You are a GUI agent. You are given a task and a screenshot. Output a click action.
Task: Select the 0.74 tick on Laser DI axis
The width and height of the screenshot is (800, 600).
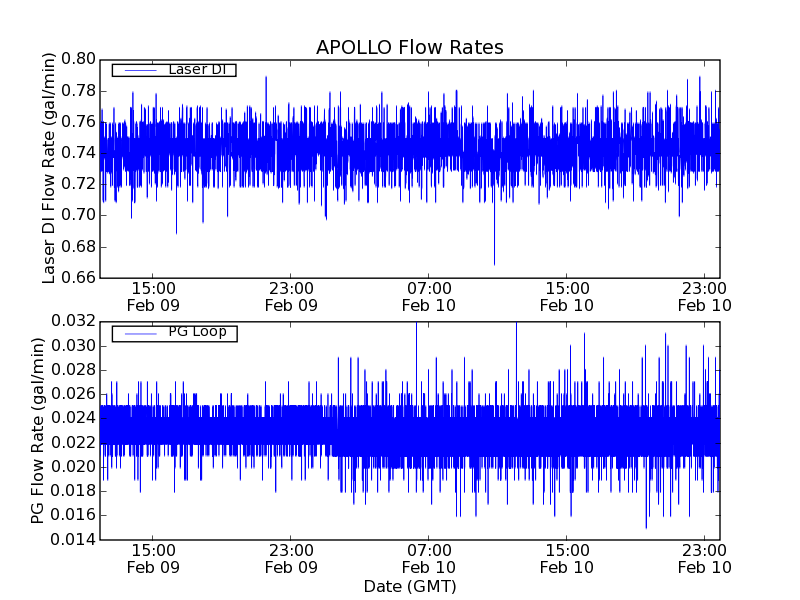(79, 153)
